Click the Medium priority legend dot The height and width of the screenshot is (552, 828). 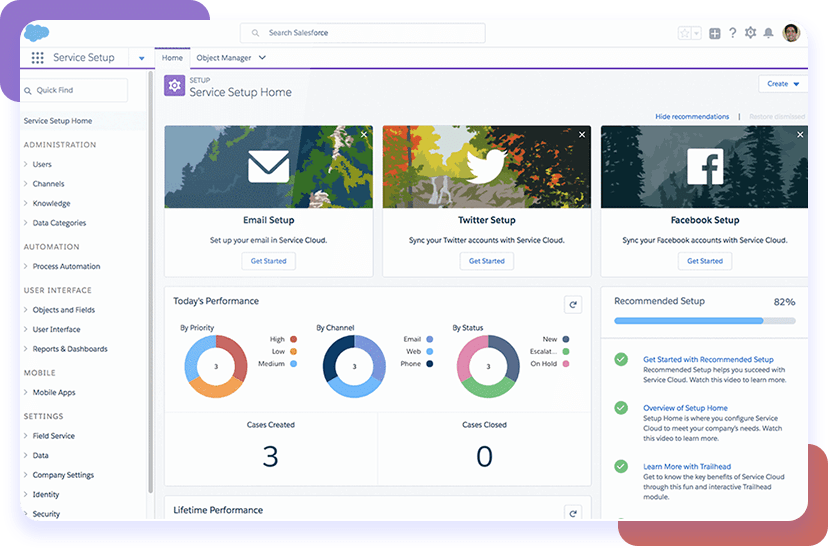pyautogui.click(x=294, y=363)
